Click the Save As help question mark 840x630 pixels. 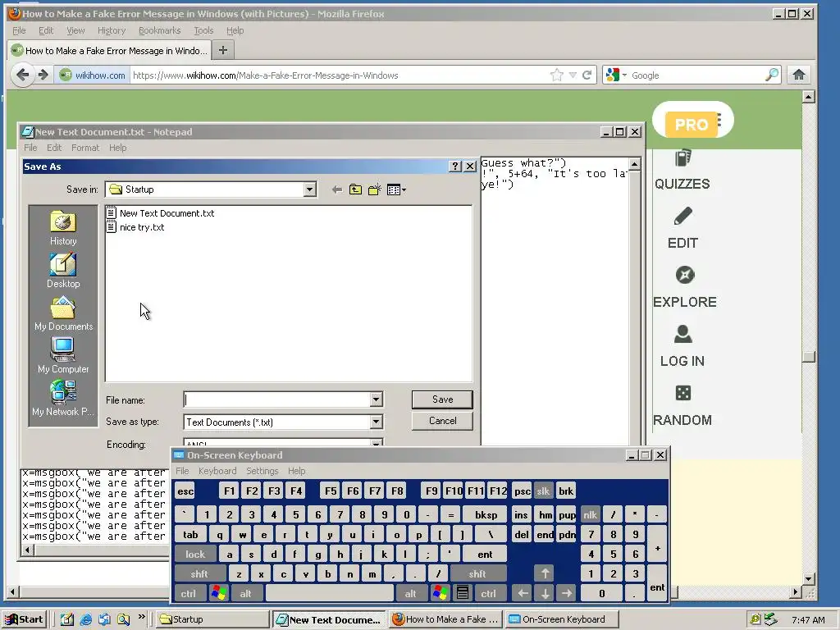454,167
